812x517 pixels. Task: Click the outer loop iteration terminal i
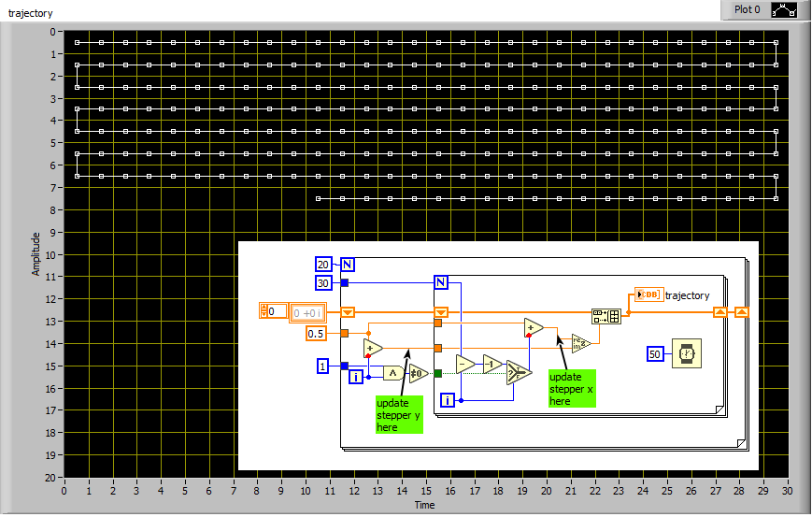tap(356, 377)
